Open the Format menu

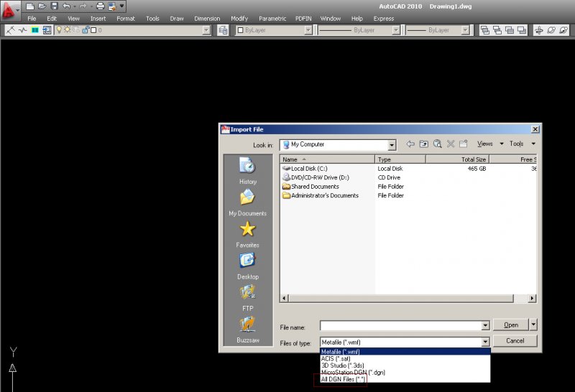[x=126, y=19]
